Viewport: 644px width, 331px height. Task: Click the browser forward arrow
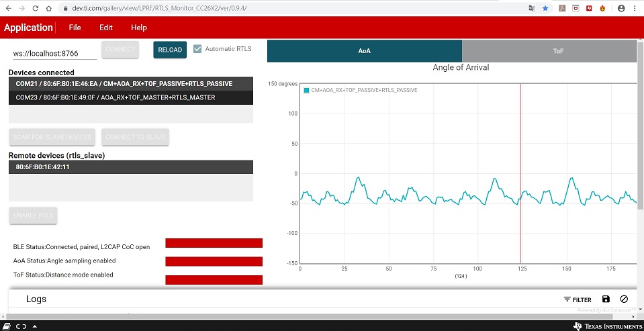[21, 8]
